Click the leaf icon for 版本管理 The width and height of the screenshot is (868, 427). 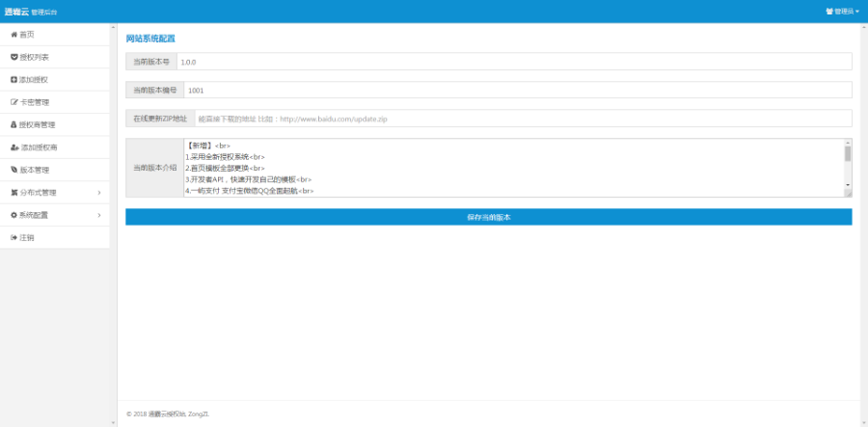point(14,170)
